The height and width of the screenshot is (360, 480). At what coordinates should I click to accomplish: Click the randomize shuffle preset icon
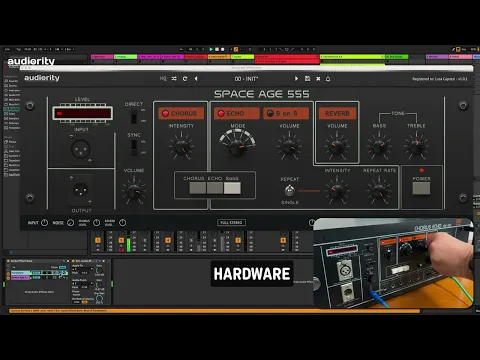(174, 79)
